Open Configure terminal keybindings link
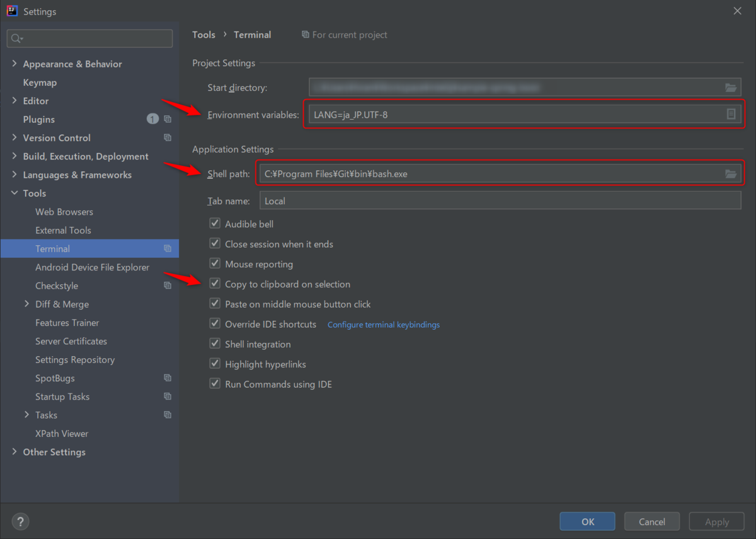This screenshot has width=756, height=539. [x=384, y=325]
